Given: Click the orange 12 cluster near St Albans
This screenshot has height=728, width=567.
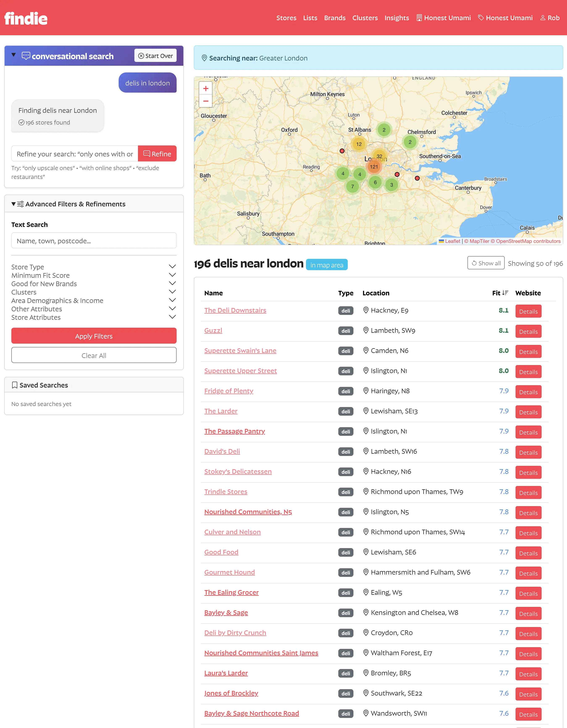Looking at the screenshot, I should click(x=358, y=144).
